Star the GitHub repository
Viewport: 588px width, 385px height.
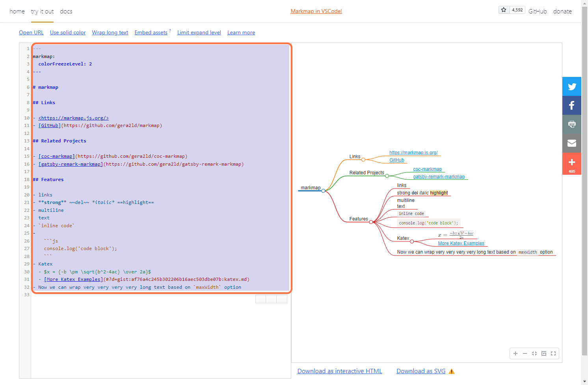504,10
